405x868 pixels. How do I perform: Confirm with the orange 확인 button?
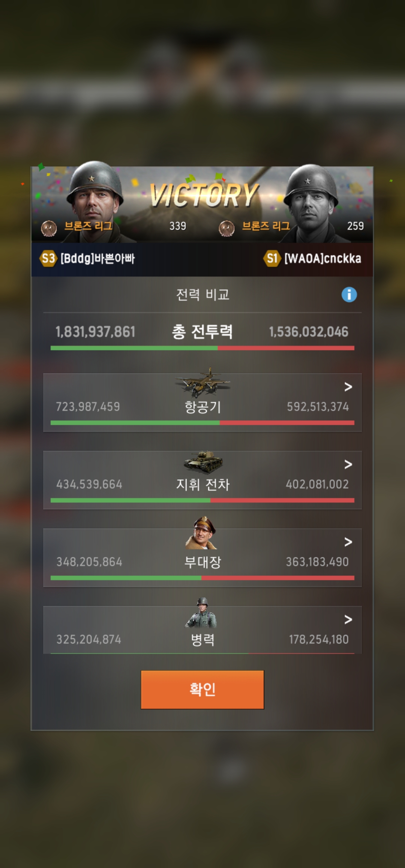tap(202, 690)
